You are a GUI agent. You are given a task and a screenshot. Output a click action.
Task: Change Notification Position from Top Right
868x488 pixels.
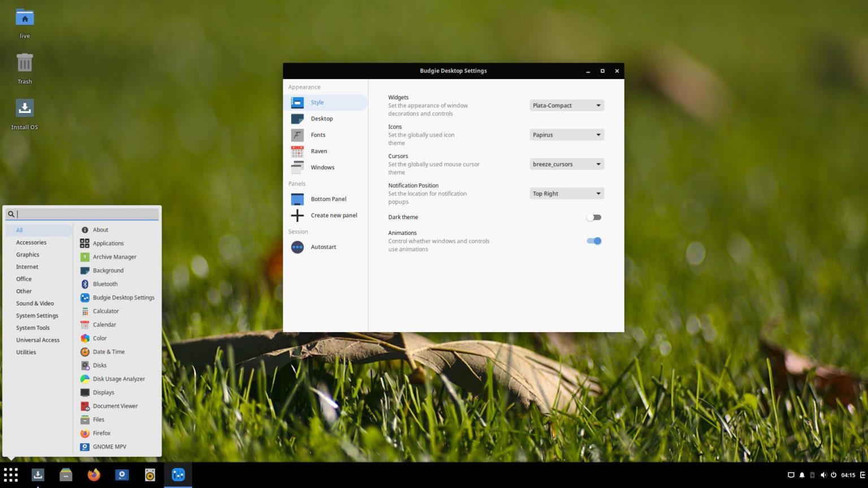point(566,193)
